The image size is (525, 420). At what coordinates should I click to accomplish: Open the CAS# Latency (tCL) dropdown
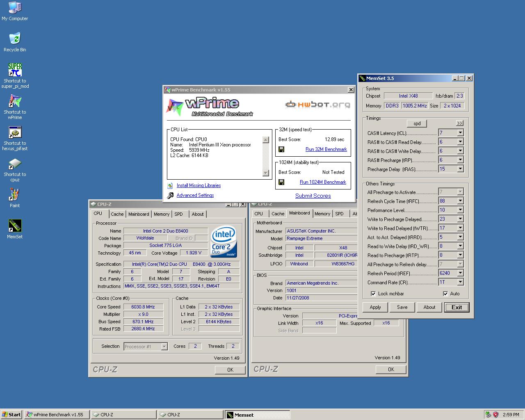pos(460,133)
